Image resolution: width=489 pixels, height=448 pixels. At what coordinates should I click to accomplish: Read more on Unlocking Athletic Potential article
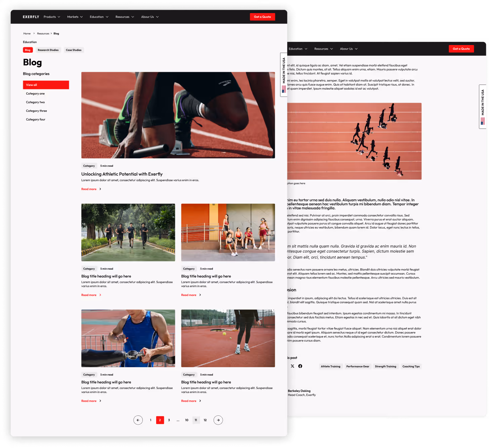pyautogui.click(x=91, y=189)
